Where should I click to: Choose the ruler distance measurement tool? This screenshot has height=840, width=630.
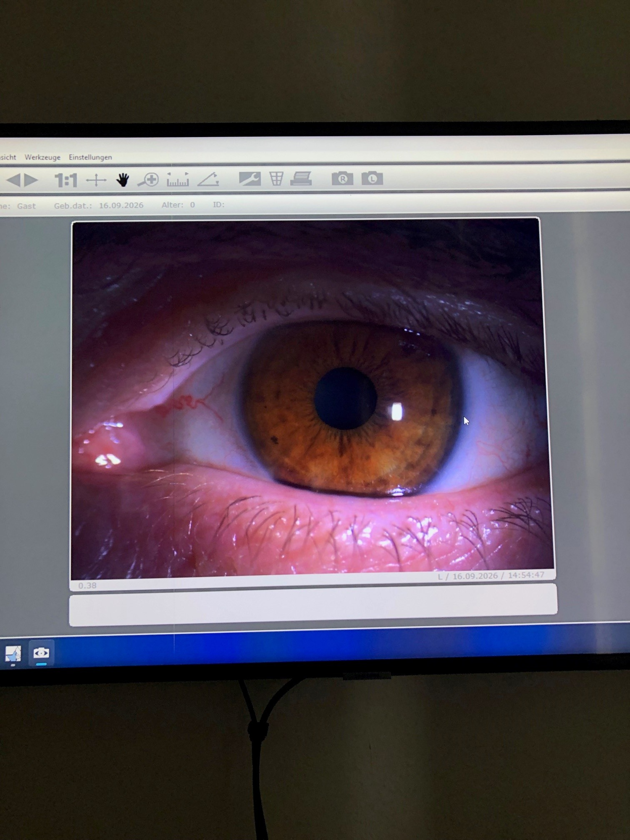[178, 179]
